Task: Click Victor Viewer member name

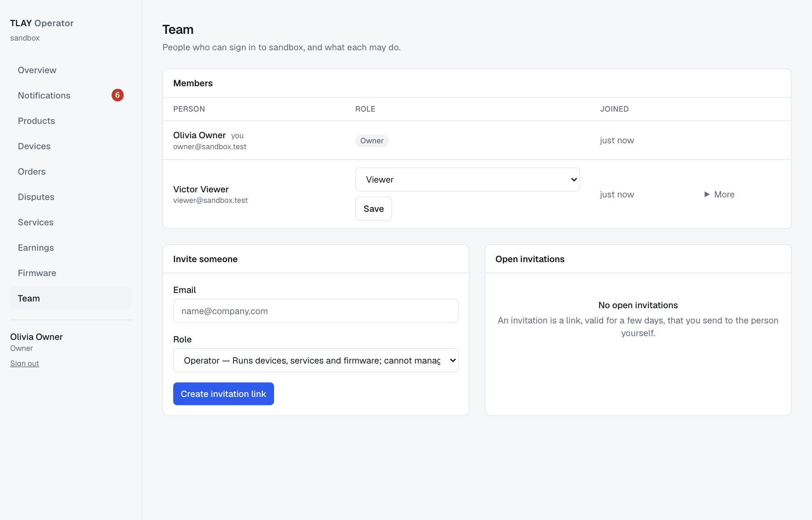Action: click(201, 189)
